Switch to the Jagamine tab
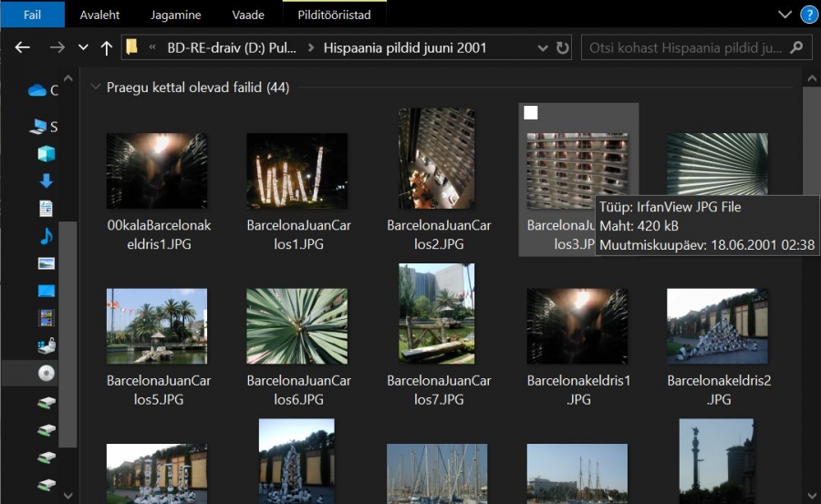The width and height of the screenshot is (821, 504). pos(176,15)
